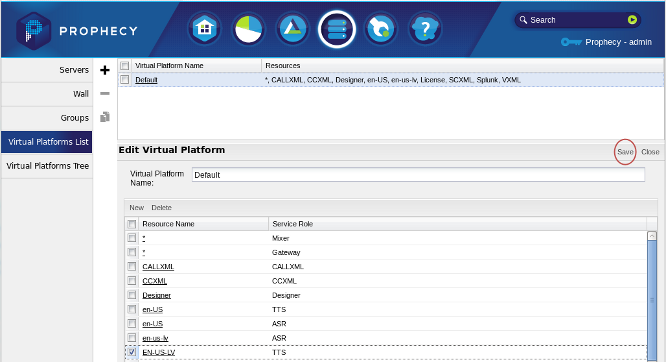Click the Default row resources text
Screen dimensions: 666x362
point(393,79)
